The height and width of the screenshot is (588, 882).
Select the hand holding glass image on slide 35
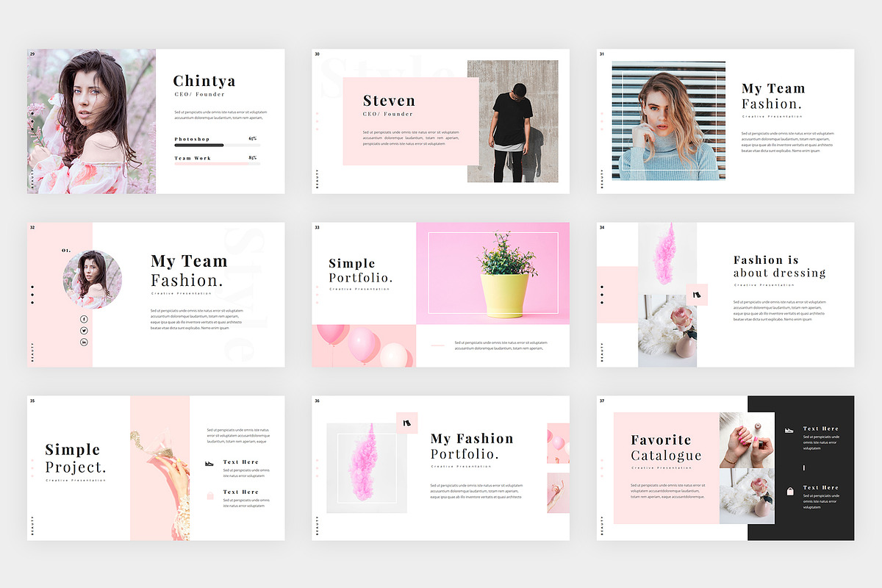[160, 468]
